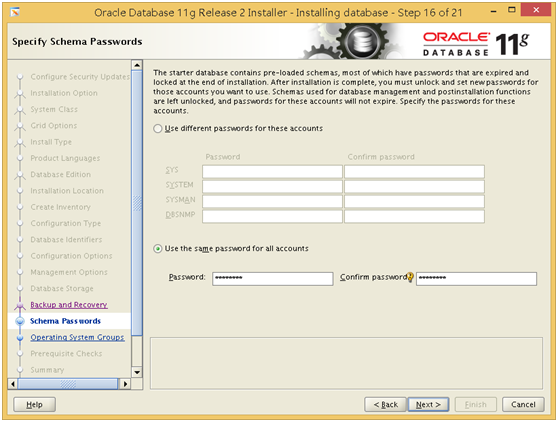Click the 'Configuration Type' step

coord(66,223)
